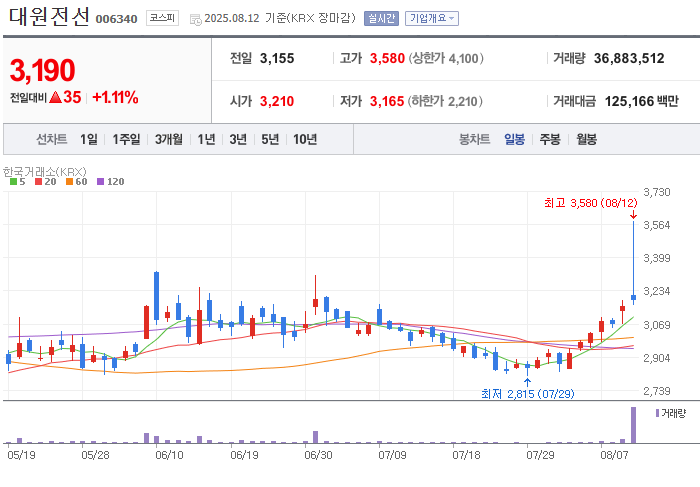Switch to the 일봉 daily candle chart
The width and height of the screenshot is (700, 487).
514,139
